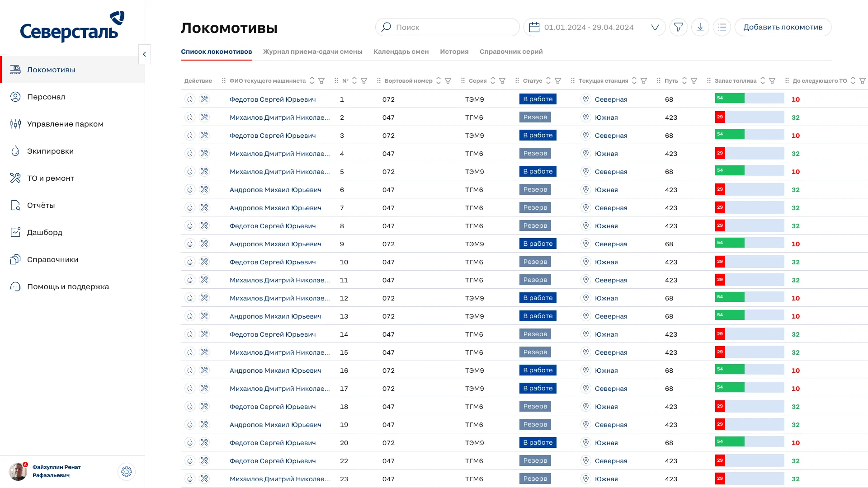
Task: Click the search magnifier icon
Action: (386, 27)
